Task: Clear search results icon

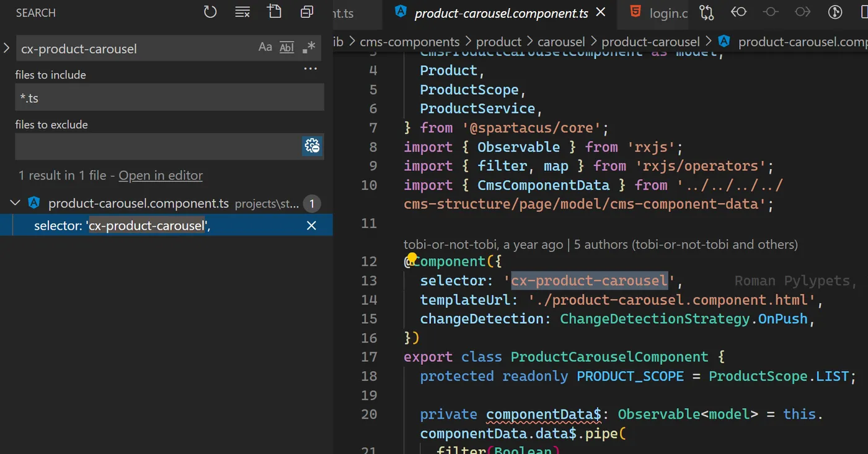Action: pyautogui.click(x=242, y=12)
